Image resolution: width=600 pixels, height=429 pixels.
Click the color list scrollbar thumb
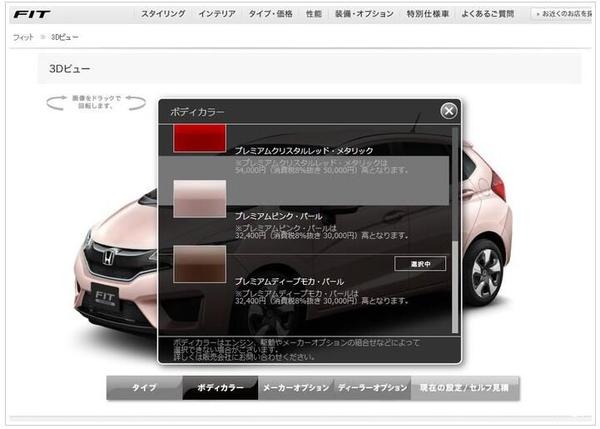click(x=455, y=287)
